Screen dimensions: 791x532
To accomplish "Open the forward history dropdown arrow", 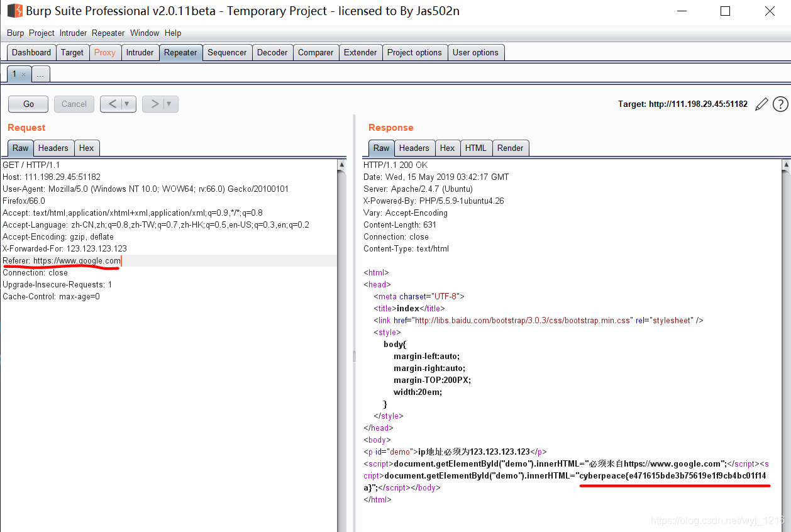I will (x=170, y=104).
